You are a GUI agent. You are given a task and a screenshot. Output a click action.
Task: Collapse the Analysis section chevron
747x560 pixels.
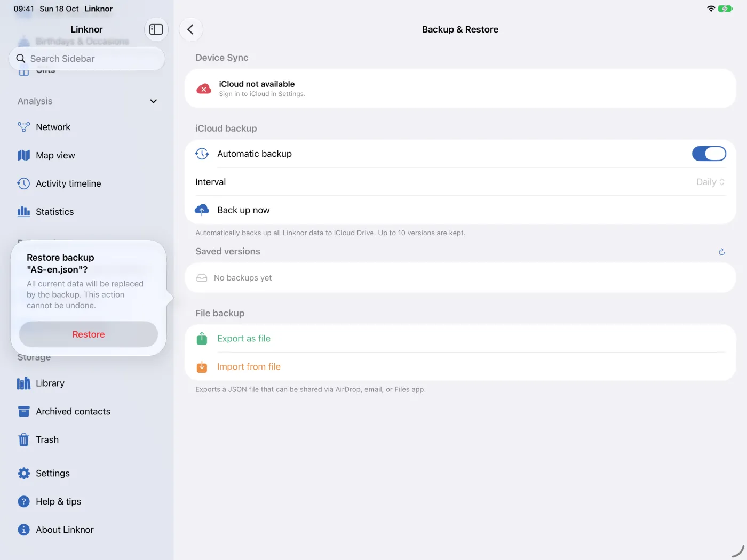tap(154, 101)
